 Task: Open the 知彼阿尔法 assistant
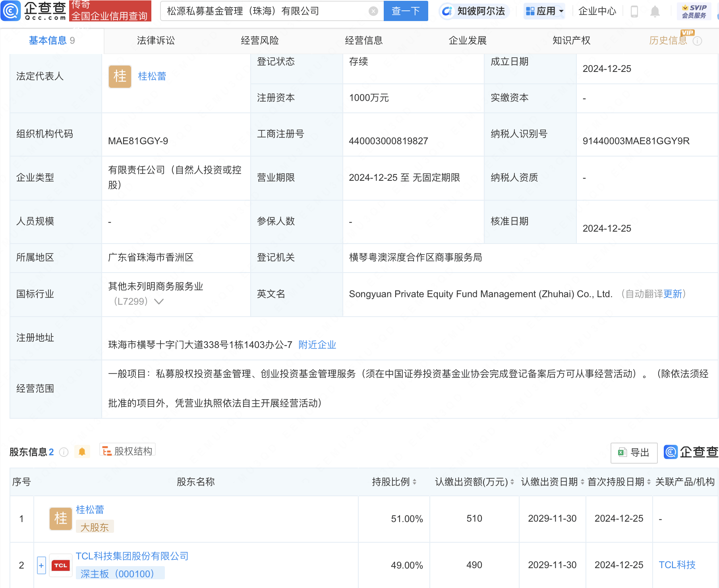474,11
